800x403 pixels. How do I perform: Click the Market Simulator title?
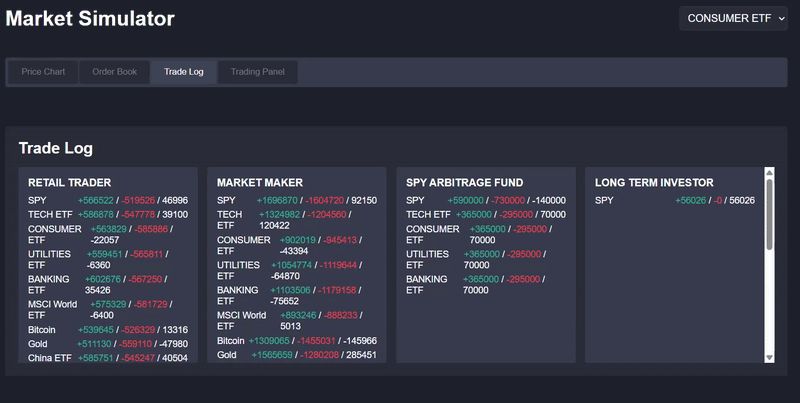(x=90, y=19)
